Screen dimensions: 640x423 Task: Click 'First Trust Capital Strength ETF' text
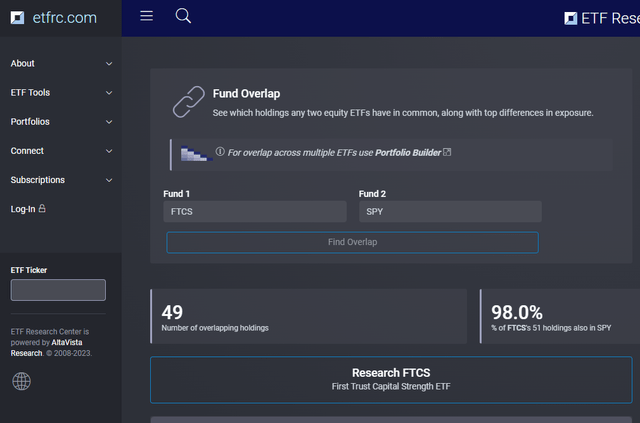[391, 386]
